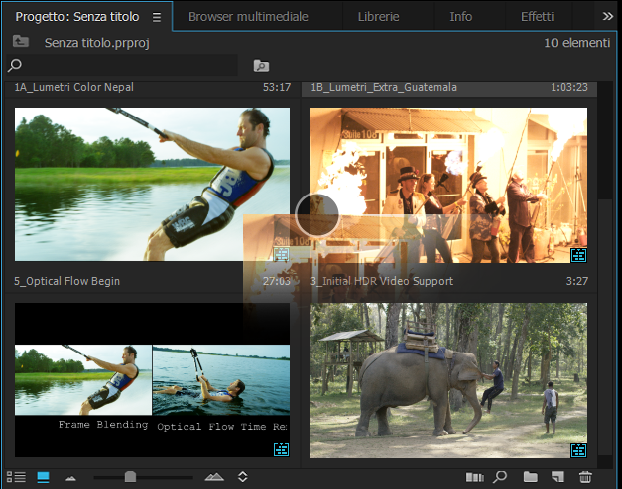Open the find-bin from query icon
Image resolution: width=622 pixels, height=489 pixels.
point(261,66)
